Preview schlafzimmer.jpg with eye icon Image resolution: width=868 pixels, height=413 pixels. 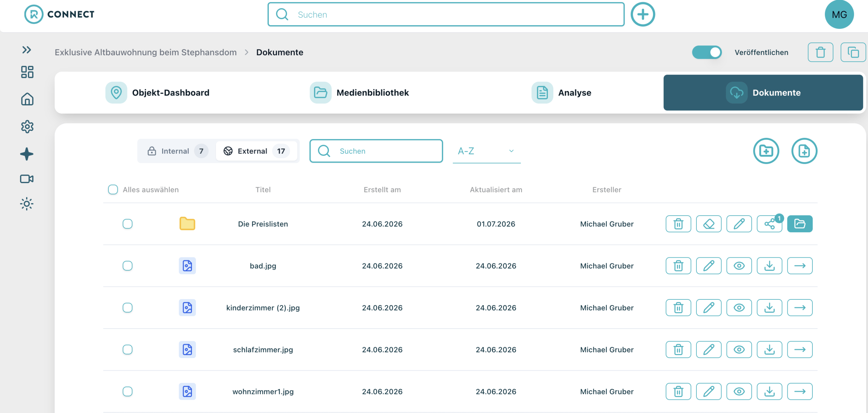point(739,350)
